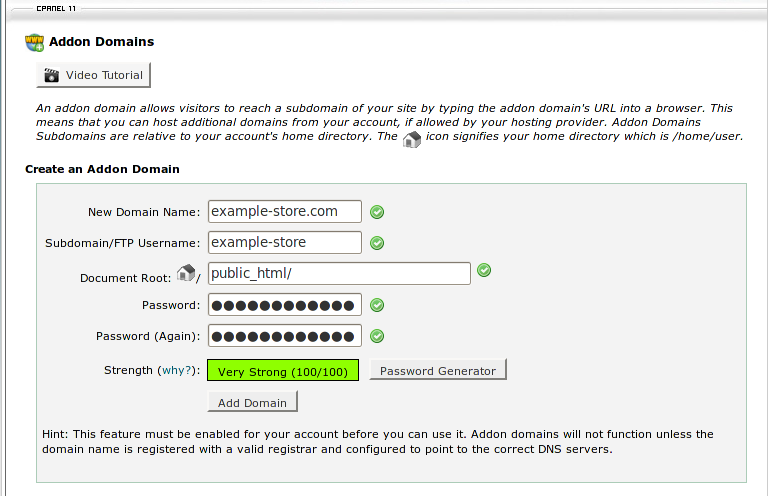Submit with the Add Domain button
This screenshot has width=770, height=496.
(x=252, y=403)
